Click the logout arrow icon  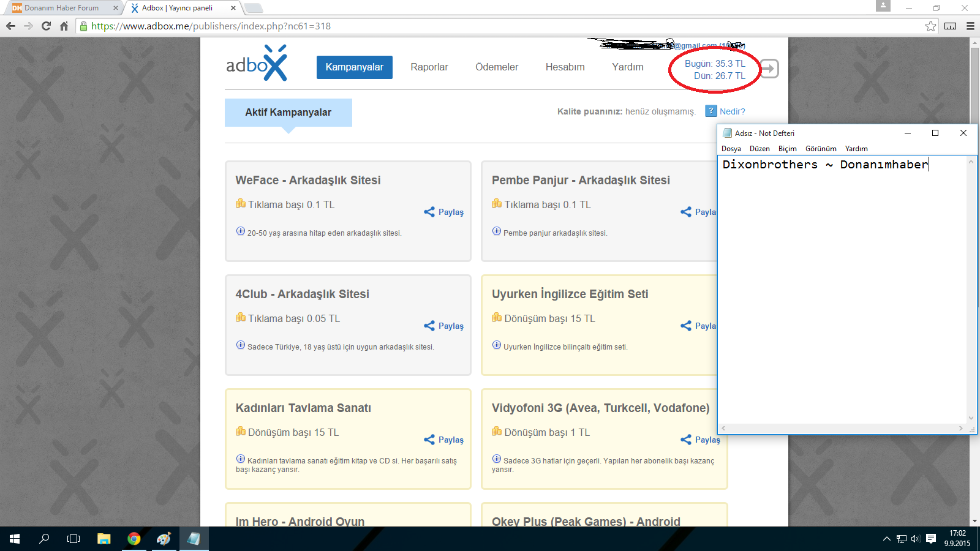[x=770, y=69]
